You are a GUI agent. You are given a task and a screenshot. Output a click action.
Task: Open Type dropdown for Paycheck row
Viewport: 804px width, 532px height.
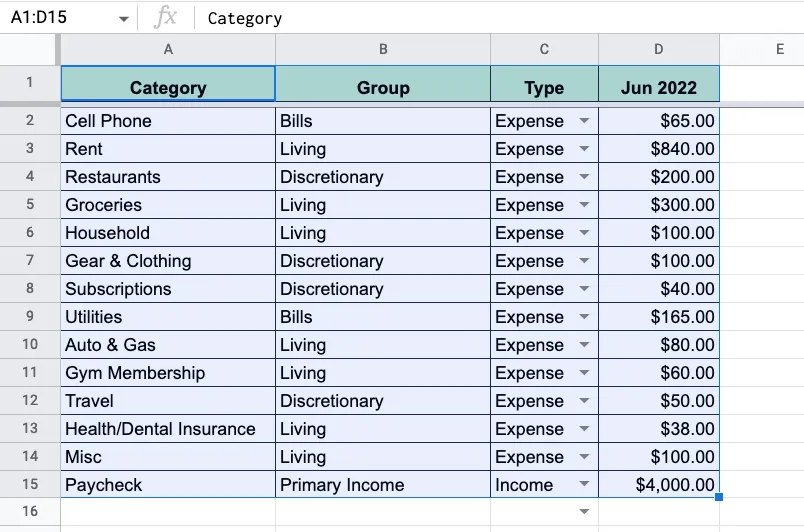tap(584, 484)
